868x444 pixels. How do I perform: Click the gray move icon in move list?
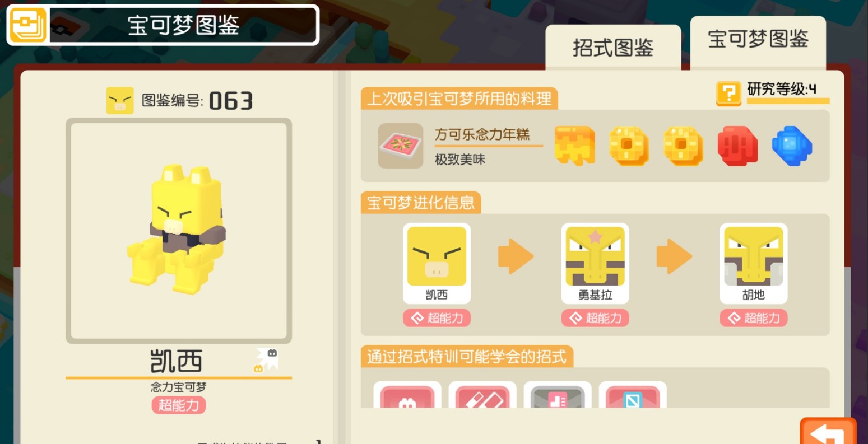point(558,395)
